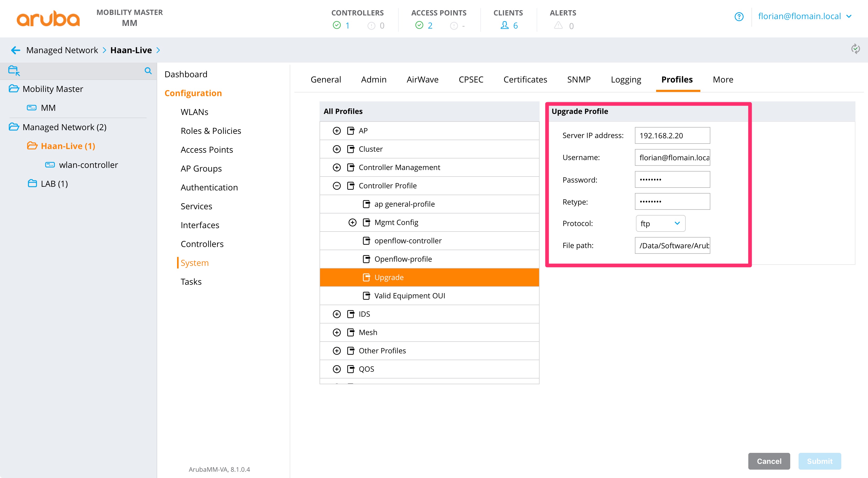Click the Submit button
Image resolution: width=868 pixels, height=478 pixels.
click(820, 461)
